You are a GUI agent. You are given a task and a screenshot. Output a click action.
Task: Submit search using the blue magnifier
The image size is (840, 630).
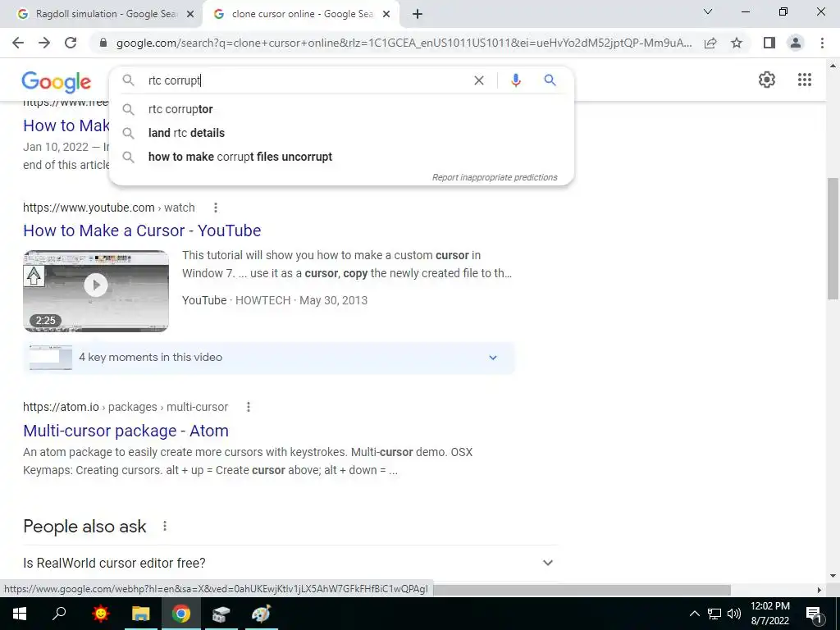(550, 80)
